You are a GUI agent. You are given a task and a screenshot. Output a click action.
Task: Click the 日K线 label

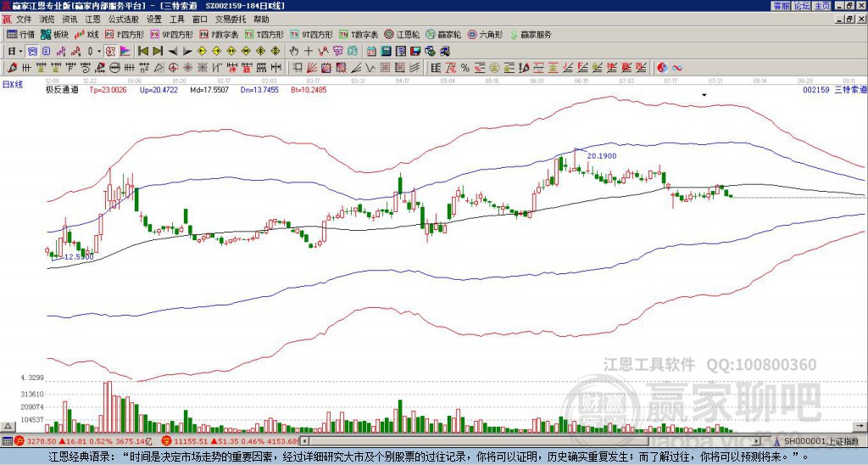click(13, 84)
